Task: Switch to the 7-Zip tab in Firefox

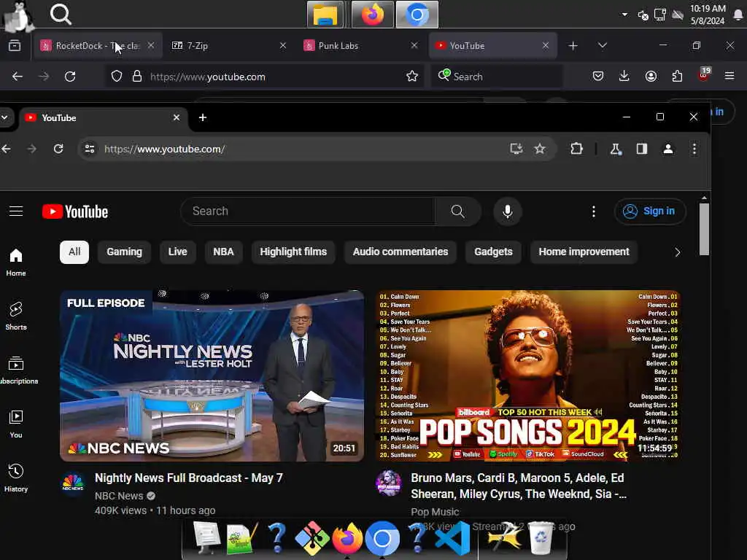Action: coord(228,46)
